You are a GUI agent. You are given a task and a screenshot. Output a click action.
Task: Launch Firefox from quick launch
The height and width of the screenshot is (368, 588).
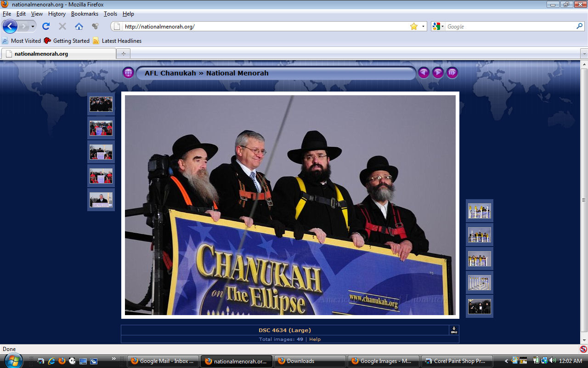(62, 361)
